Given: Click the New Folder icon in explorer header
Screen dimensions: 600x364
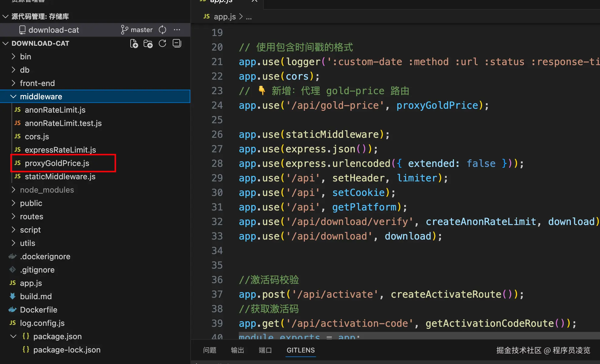Looking at the screenshot, I should tap(148, 44).
